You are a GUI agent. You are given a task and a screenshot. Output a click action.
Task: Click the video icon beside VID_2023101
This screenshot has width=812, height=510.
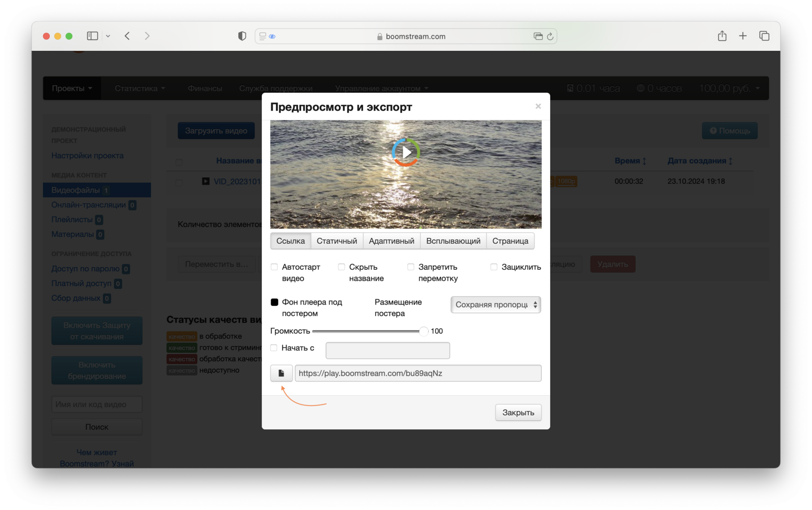click(206, 181)
